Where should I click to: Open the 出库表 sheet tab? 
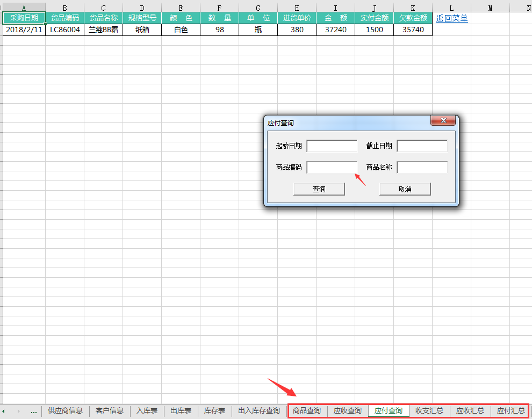(181, 410)
